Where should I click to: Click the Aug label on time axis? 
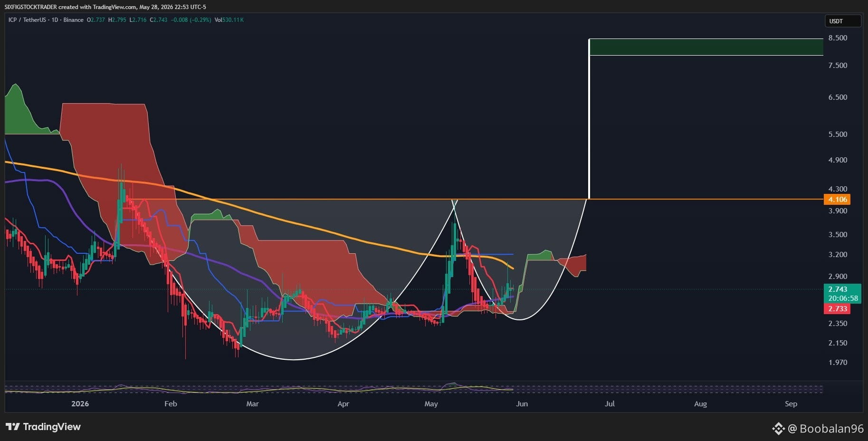(x=700, y=404)
